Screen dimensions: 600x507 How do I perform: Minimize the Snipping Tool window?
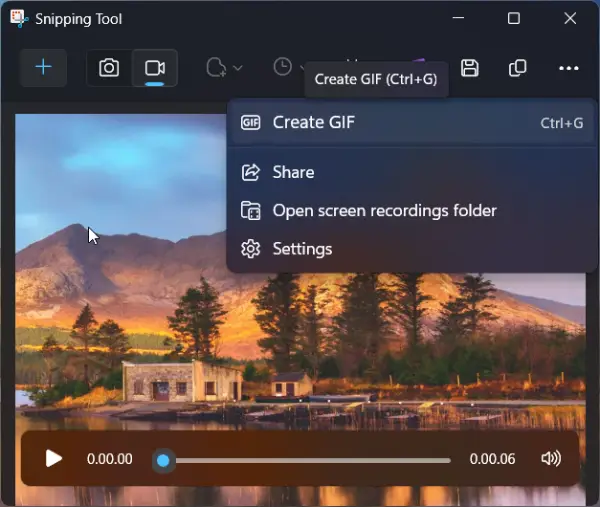[458, 18]
